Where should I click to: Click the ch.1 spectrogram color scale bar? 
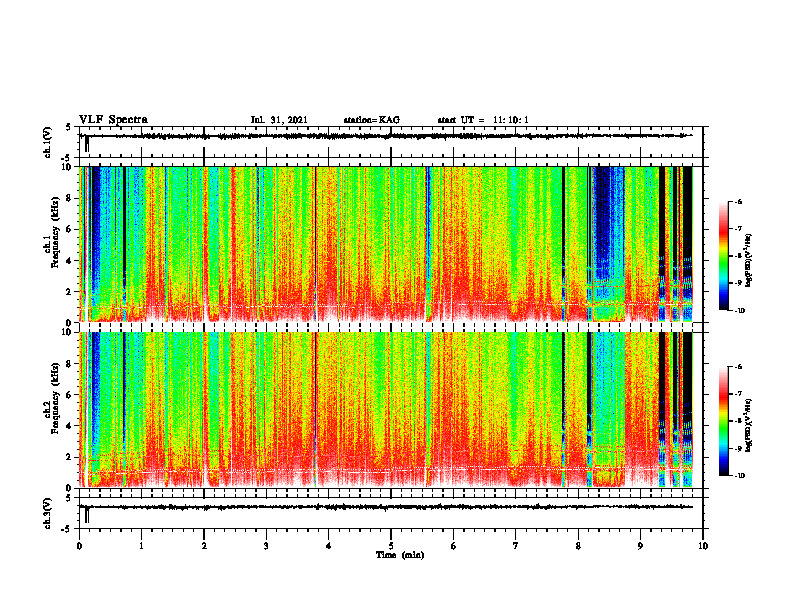tap(723, 256)
